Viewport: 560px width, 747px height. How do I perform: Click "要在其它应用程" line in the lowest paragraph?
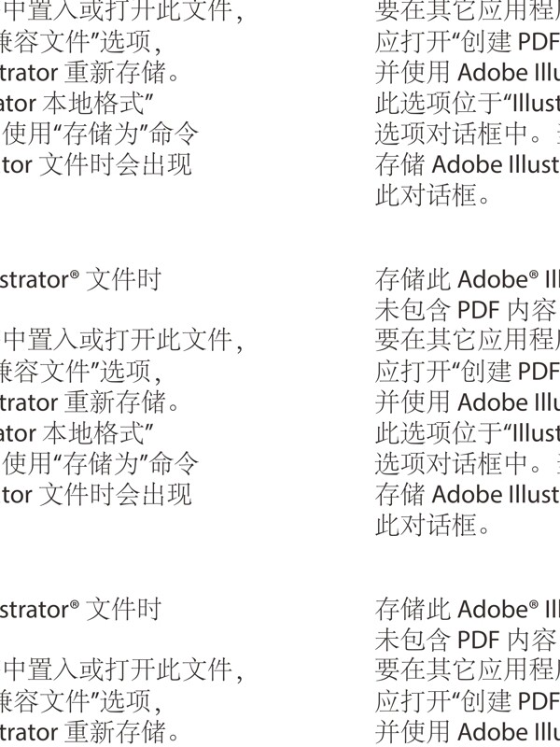tap(468, 670)
